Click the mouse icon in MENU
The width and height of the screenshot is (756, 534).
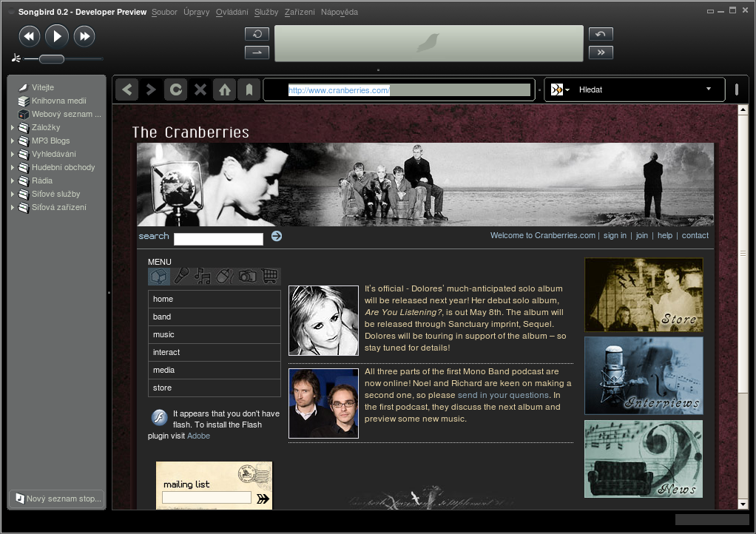click(225, 276)
